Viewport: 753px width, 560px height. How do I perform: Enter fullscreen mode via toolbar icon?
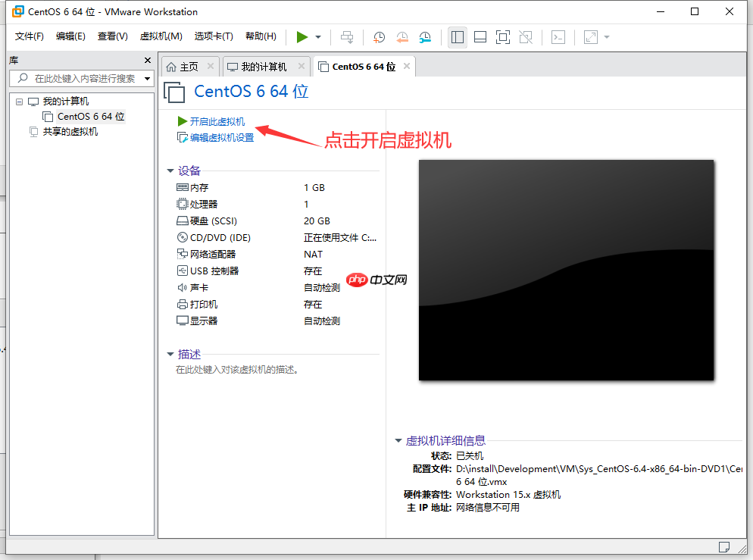click(503, 36)
